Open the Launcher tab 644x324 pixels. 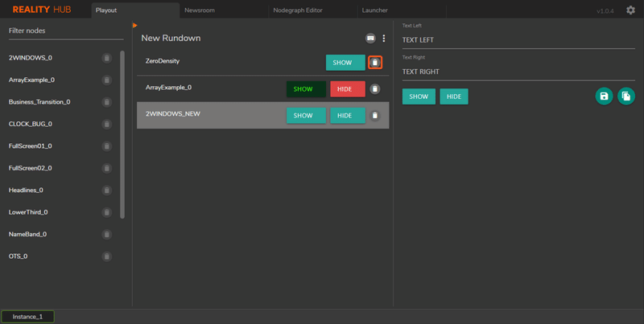[401, 10]
